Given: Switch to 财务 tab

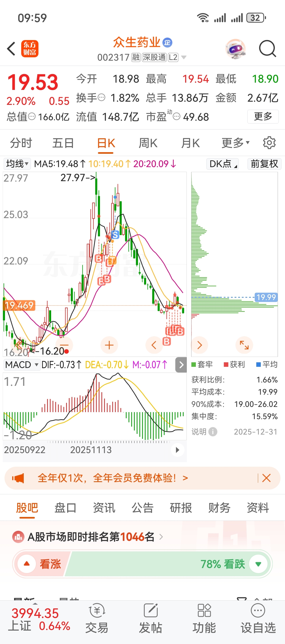Looking at the screenshot, I should [x=219, y=507].
